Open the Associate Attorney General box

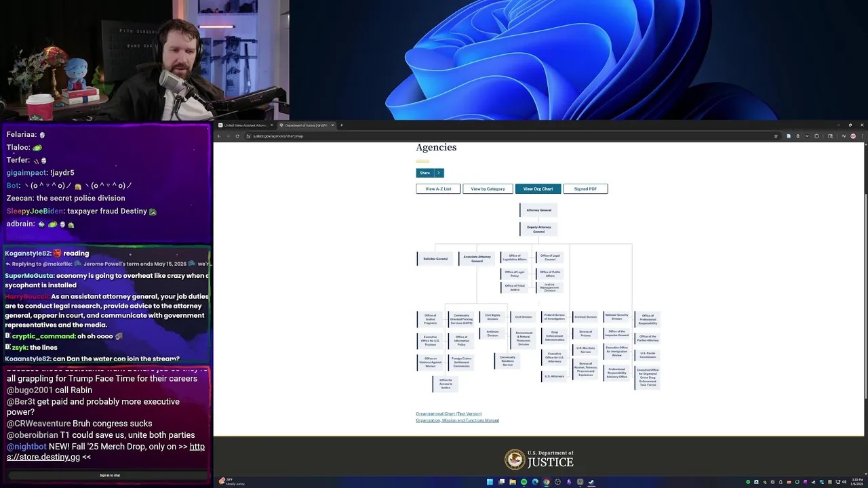tap(477, 259)
